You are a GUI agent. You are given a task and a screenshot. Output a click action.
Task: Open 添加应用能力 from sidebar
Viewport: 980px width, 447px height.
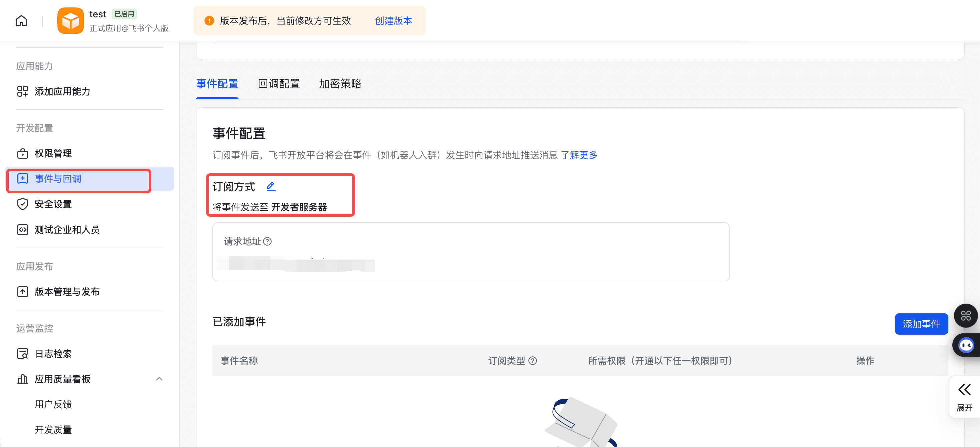62,92
